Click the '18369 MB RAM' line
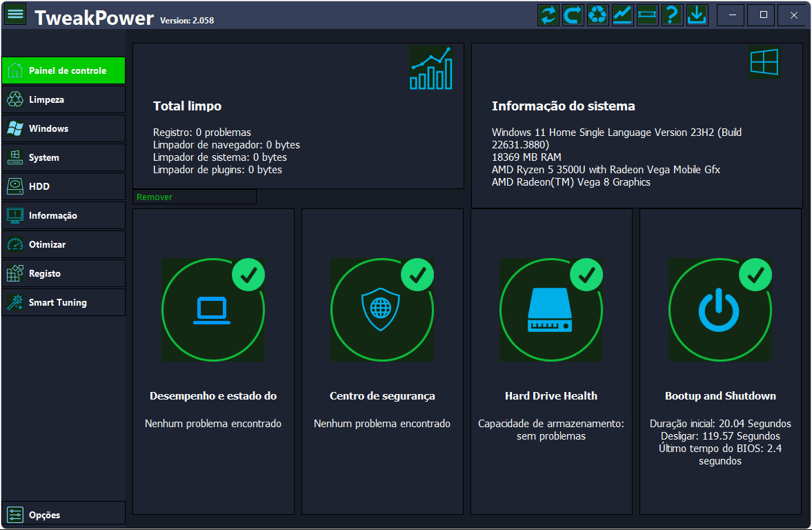This screenshot has height=530, width=812. click(x=526, y=157)
